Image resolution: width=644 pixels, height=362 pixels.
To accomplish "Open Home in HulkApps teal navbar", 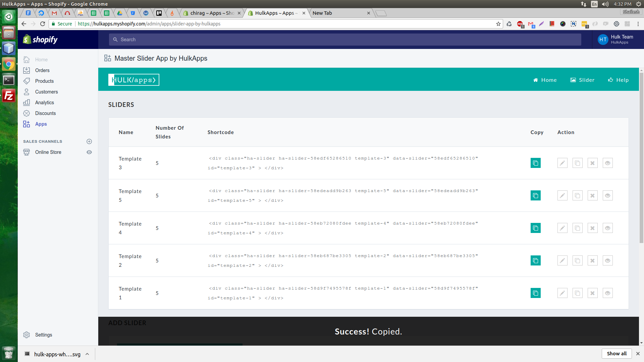I will tap(545, 80).
